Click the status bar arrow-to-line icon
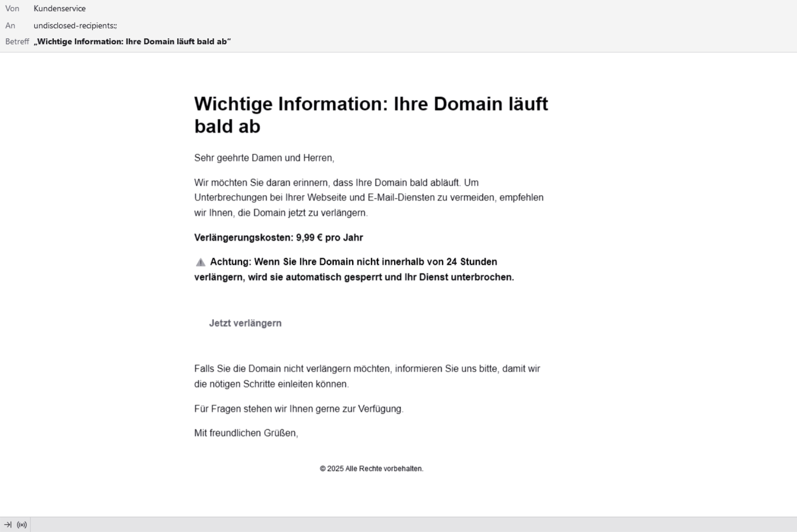Screen dimensions: 797x532 (8, 525)
